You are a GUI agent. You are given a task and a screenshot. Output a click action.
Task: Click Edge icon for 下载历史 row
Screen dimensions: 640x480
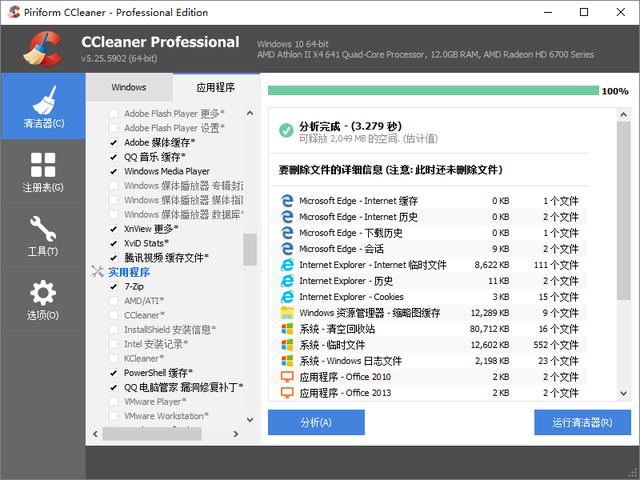click(287, 233)
